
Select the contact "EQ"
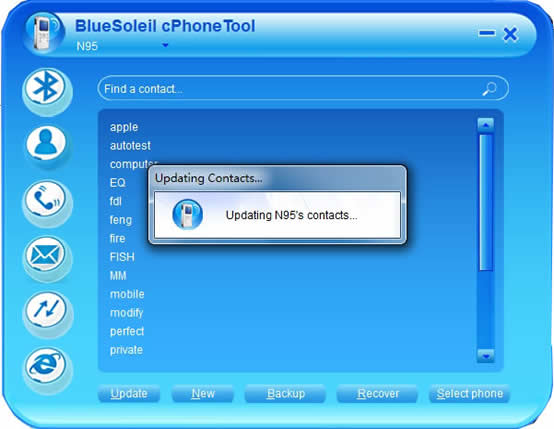click(x=117, y=183)
